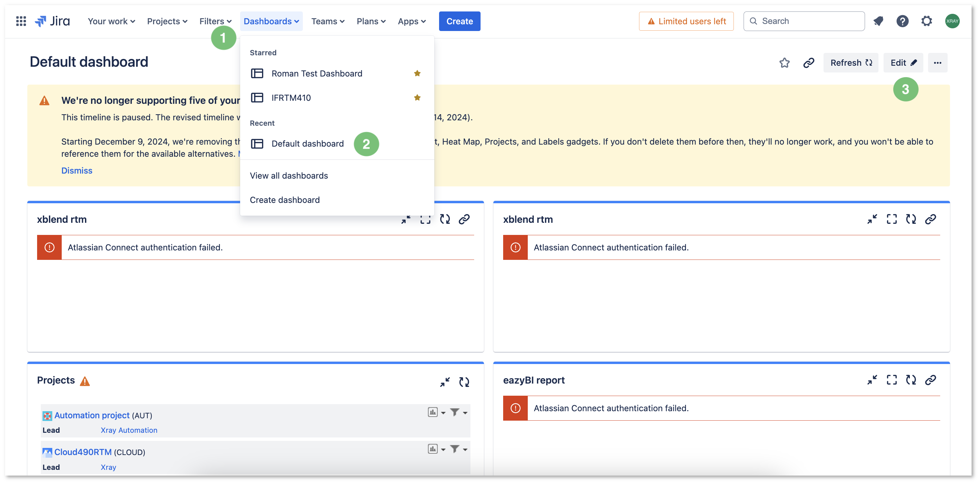Screen dimensions: 980x484
Task: Refresh the Projects gadget
Action: (464, 382)
